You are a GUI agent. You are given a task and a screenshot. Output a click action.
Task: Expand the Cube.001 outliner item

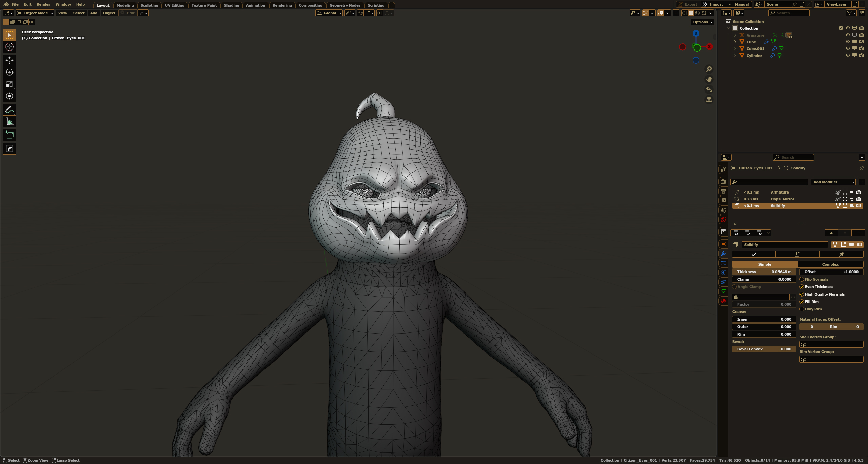pos(735,49)
